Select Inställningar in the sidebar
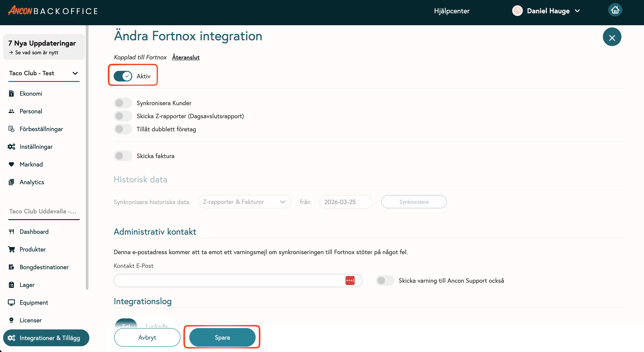 36,147
